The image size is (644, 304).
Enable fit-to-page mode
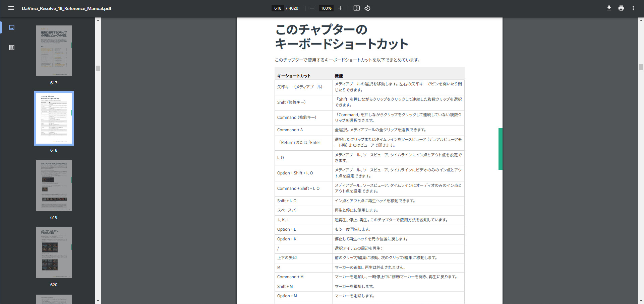(356, 8)
